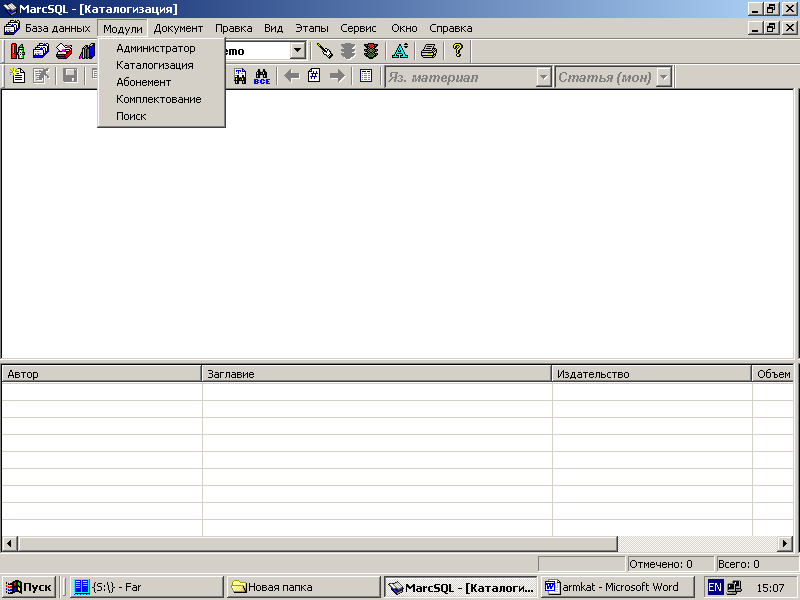Click the horizontal scrollbar left arrow

coord(10,544)
